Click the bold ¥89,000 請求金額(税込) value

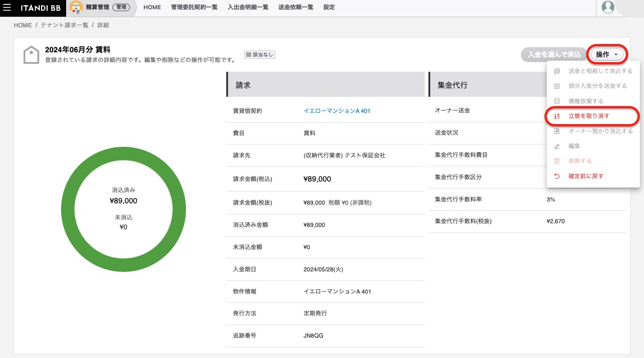pyautogui.click(x=317, y=179)
